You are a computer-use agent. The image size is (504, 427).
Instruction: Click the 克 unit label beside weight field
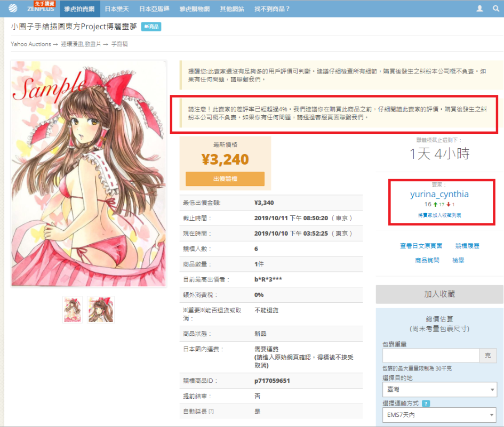pyautogui.click(x=488, y=356)
